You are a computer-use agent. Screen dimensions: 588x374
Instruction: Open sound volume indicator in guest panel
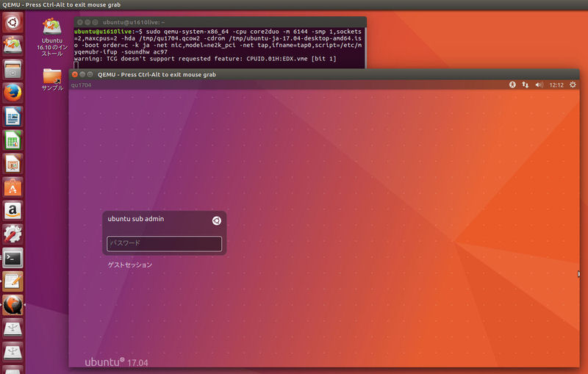[x=539, y=84]
